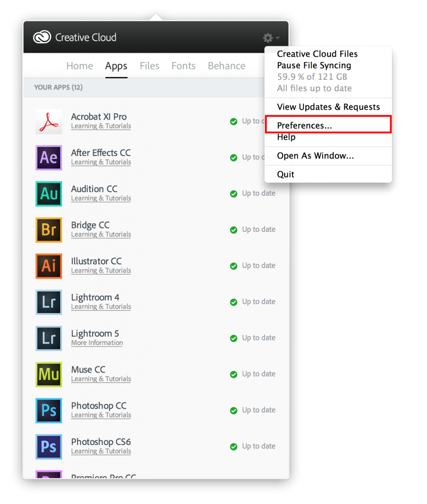The image size is (427, 504).
Task: Click Audition CC green checkmark status
Action: tap(234, 194)
